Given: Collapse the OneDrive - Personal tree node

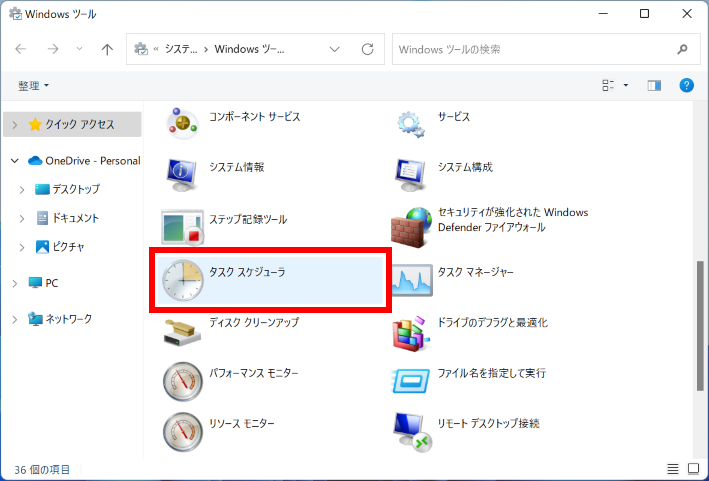Looking at the screenshot, I should pyautogui.click(x=14, y=160).
